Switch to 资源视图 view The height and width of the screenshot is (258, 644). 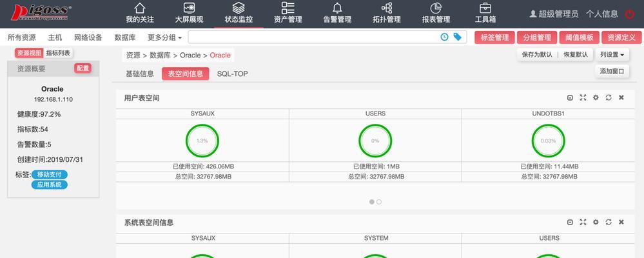click(x=29, y=53)
